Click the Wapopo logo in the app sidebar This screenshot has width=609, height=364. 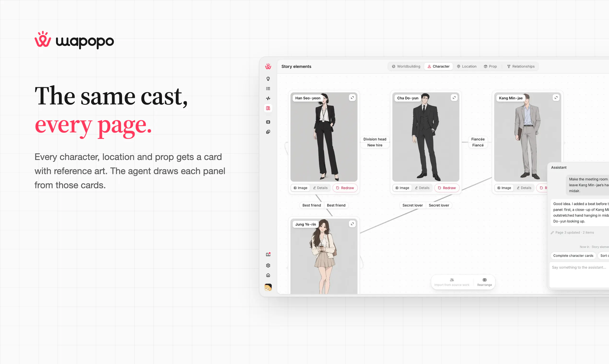268,66
